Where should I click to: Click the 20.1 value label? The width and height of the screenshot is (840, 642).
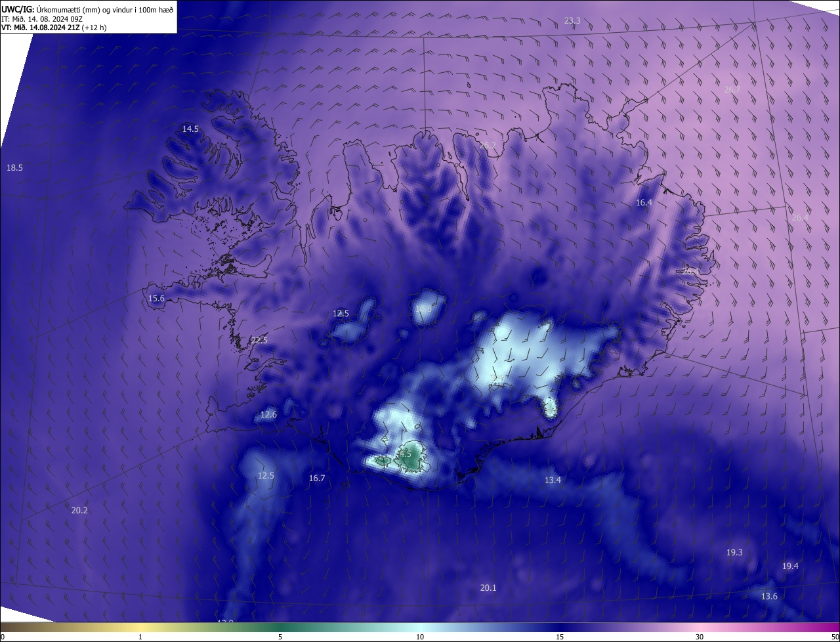click(x=488, y=588)
